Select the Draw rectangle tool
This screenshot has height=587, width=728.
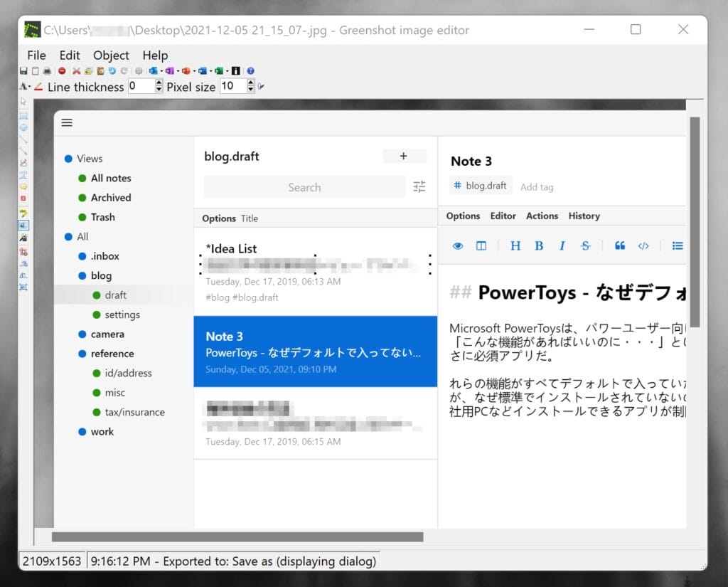(x=23, y=115)
